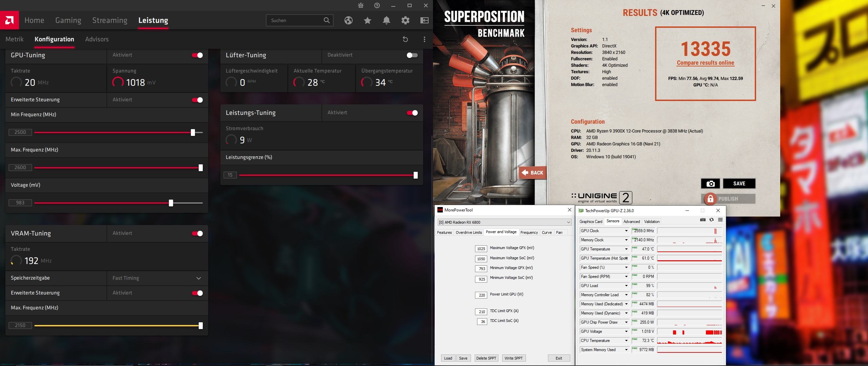The image size is (868, 366).
Task: Open the bug report icon
Action: [361, 5]
